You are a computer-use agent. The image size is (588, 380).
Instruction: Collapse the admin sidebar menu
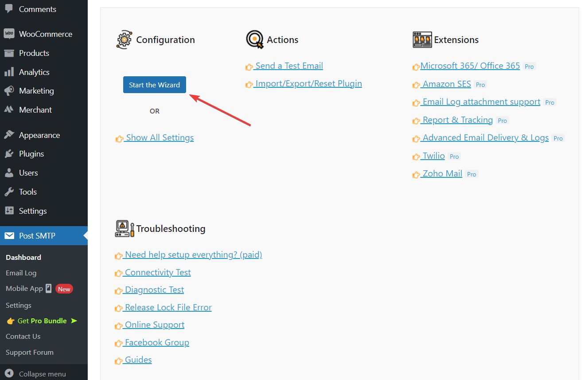coord(36,374)
